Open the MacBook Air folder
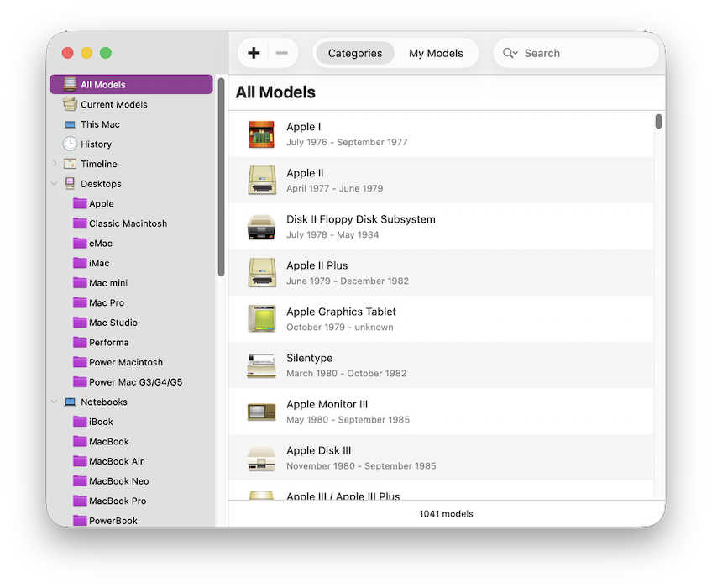The image size is (712, 588). pyautogui.click(x=108, y=461)
